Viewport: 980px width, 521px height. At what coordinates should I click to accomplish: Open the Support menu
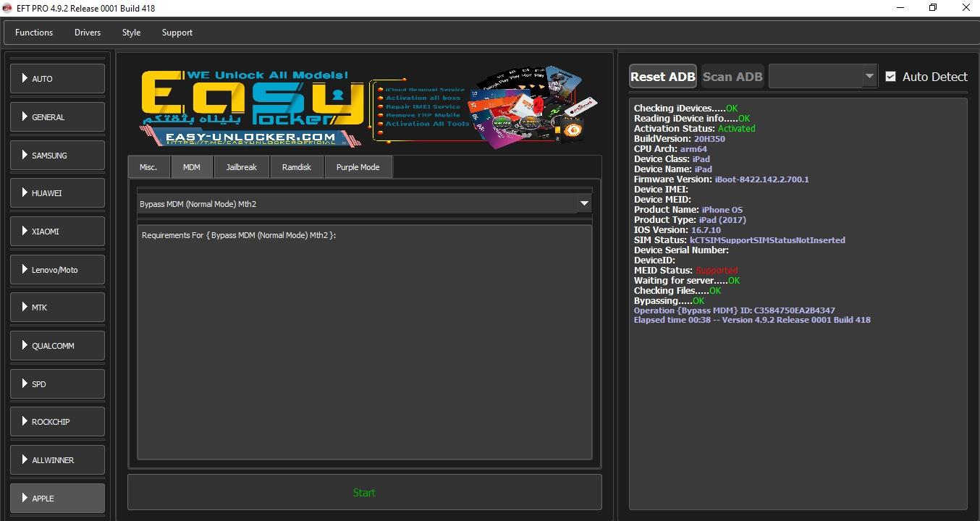(177, 33)
